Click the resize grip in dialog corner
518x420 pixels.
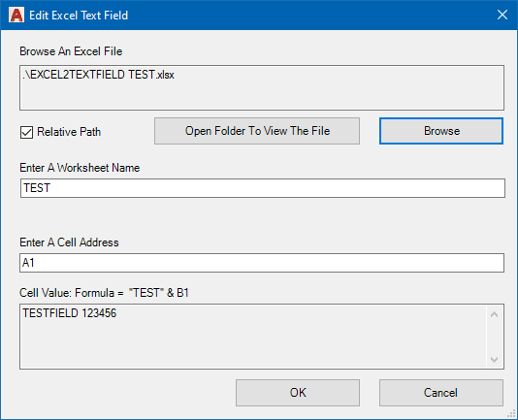[x=512, y=414]
